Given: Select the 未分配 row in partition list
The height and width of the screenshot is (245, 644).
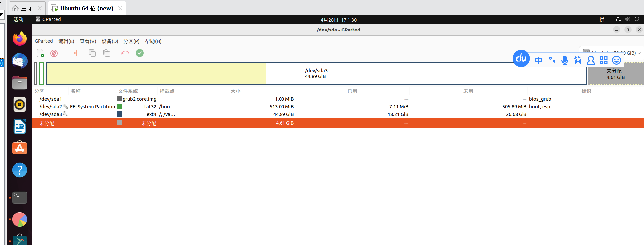Looking at the screenshot, I should (338, 123).
